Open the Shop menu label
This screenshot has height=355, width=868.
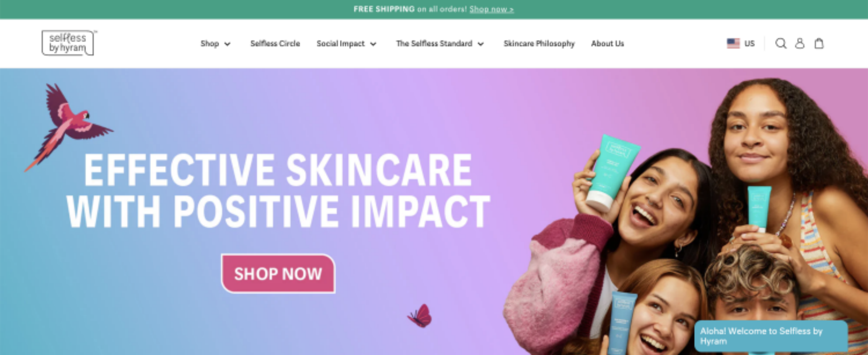210,43
